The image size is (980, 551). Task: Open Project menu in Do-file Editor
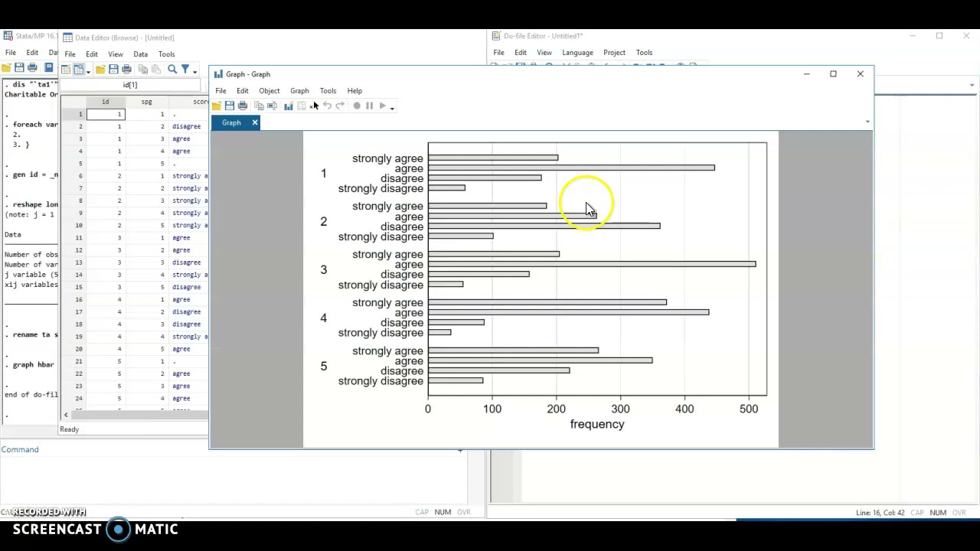coord(614,53)
